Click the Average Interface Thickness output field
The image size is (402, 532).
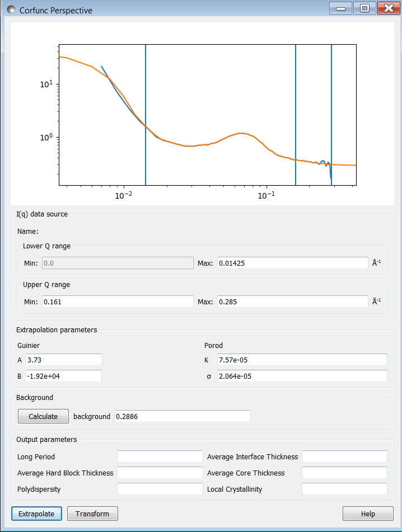tap(344, 456)
